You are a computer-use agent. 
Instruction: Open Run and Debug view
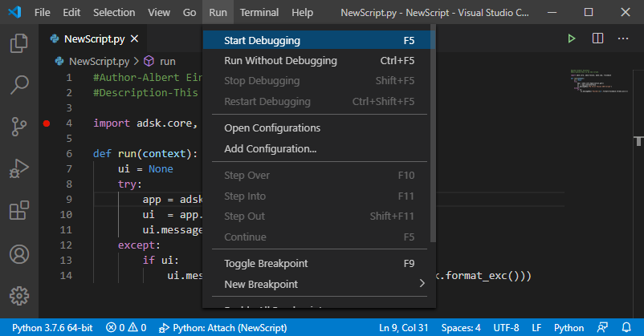pyautogui.click(x=19, y=168)
